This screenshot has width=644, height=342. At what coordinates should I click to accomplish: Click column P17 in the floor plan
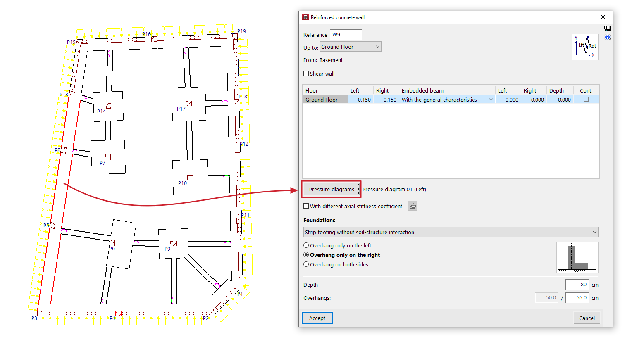pyautogui.click(x=188, y=103)
